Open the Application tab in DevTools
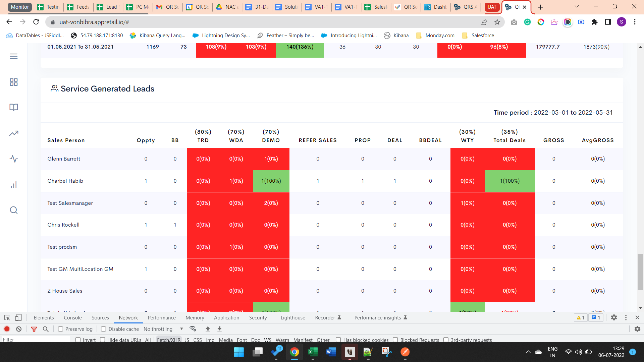 (x=226, y=318)
